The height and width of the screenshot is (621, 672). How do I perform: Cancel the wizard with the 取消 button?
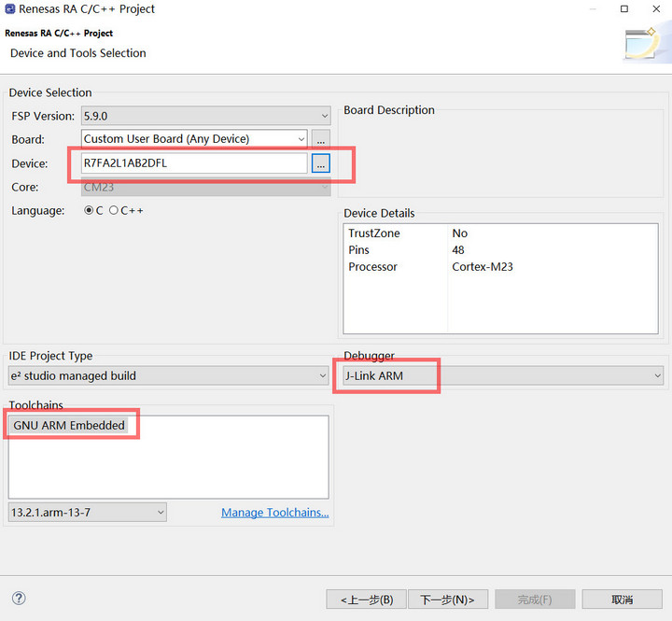click(x=622, y=600)
